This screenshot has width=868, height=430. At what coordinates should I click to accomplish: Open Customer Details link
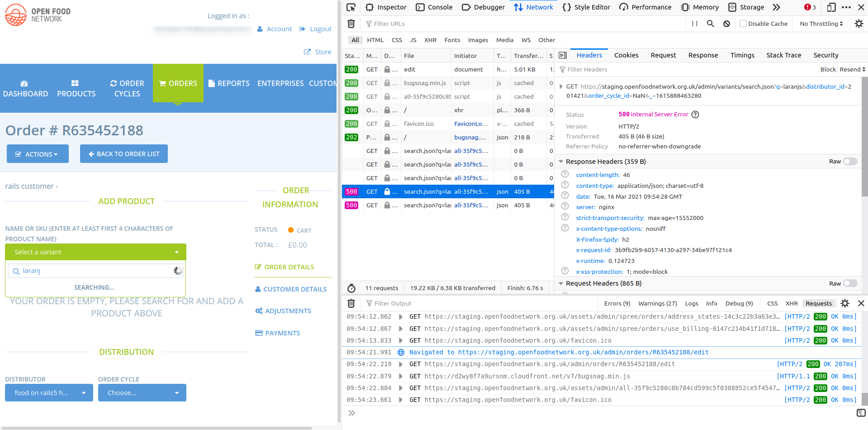coord(291,289)
